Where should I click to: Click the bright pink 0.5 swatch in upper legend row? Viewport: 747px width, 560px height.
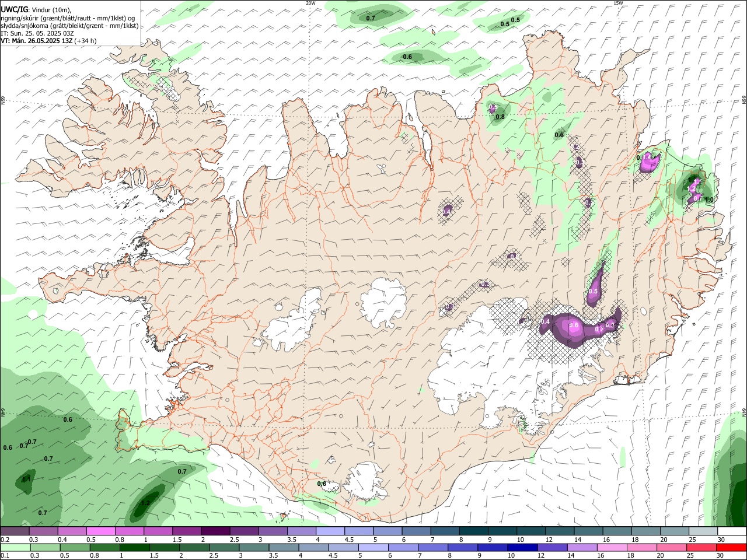coord(100,531)
